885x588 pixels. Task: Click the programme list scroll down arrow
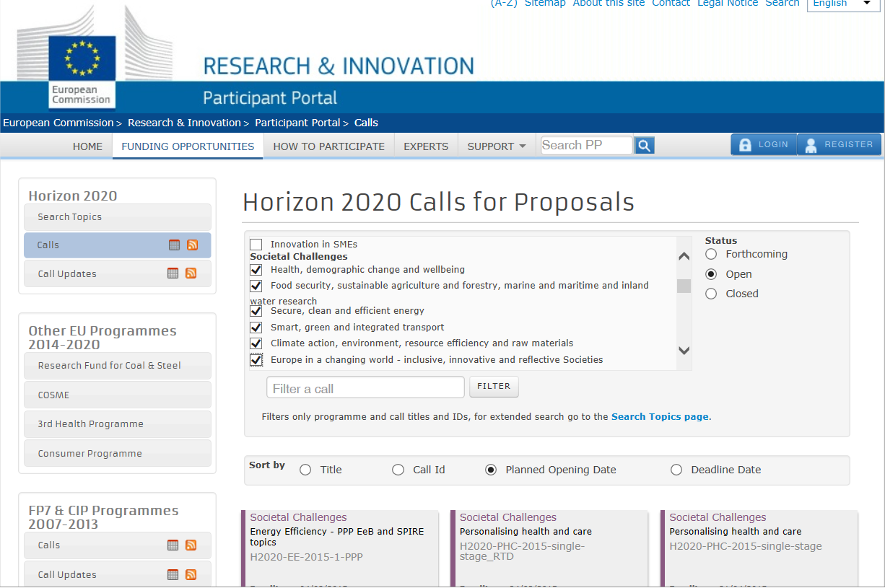tap(684, 351)
